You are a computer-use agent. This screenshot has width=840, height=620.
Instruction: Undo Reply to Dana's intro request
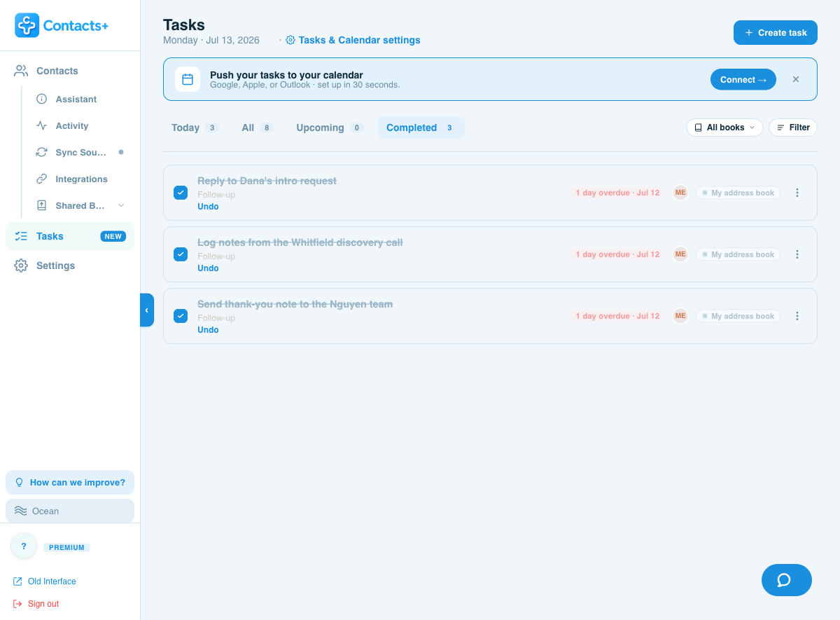click(208, 207)
